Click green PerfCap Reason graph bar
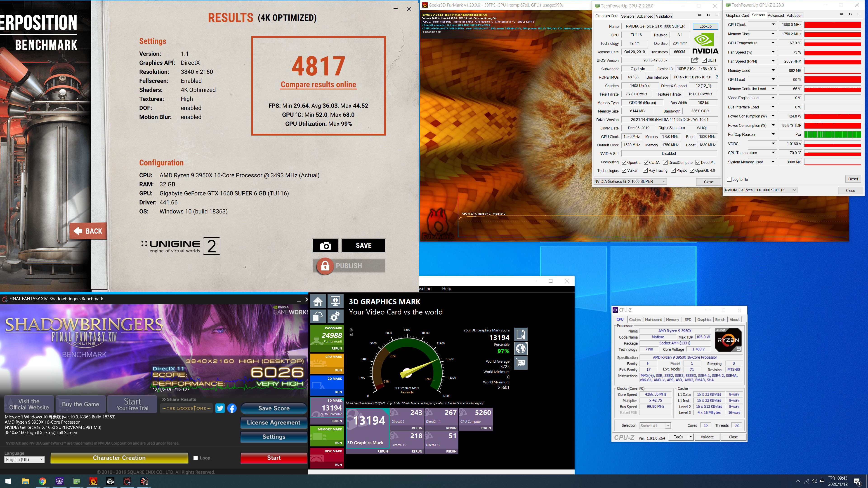Screen dimensions: 868x488 pyautogui.click(x=832, y=134)
